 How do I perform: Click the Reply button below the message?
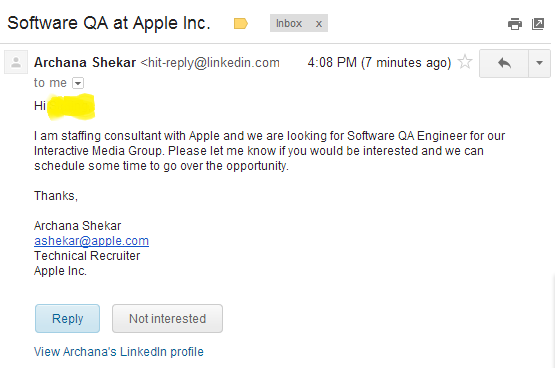tap(67, 318)
